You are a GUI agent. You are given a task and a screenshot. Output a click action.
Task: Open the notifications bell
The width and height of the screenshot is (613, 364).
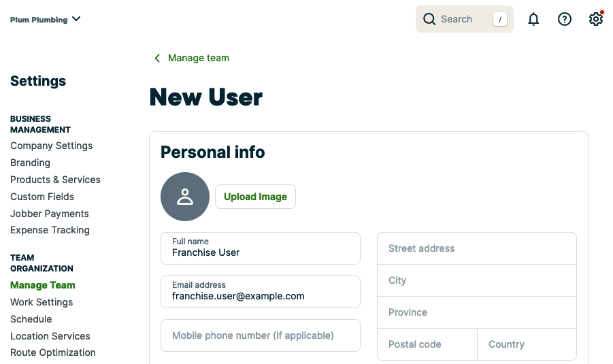click(x=533, y=19)
